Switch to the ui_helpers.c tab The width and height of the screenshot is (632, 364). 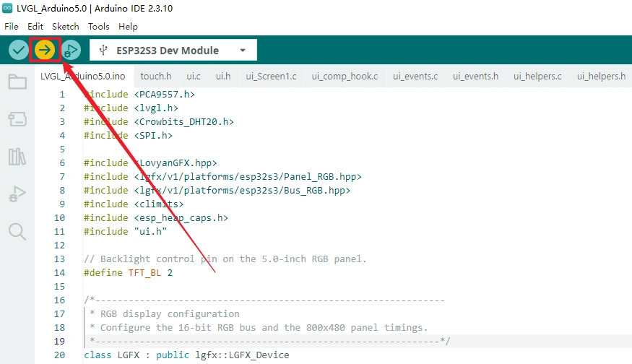(537, 76)
